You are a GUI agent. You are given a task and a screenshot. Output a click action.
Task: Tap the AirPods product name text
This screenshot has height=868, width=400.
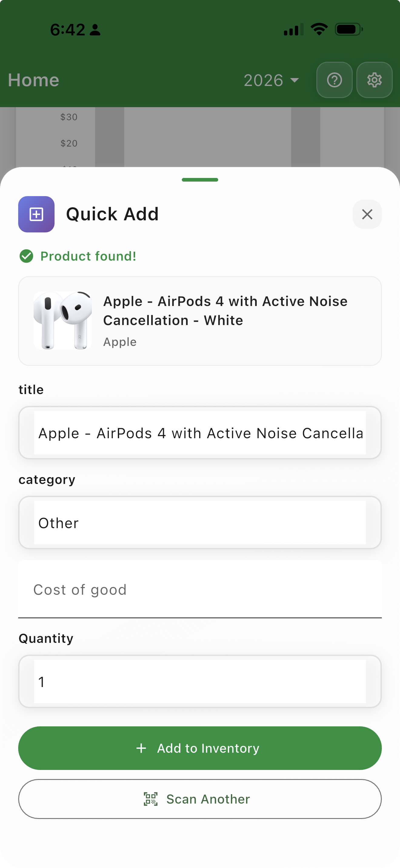225,311
